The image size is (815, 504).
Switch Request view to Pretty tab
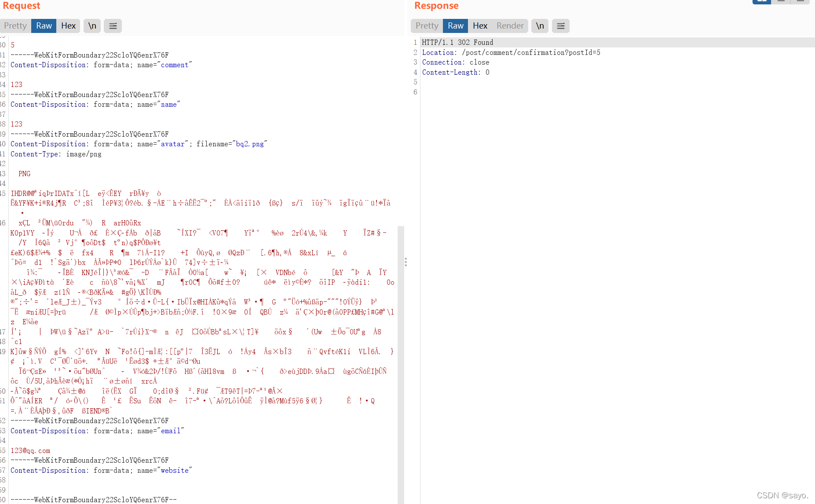point(15,26)
